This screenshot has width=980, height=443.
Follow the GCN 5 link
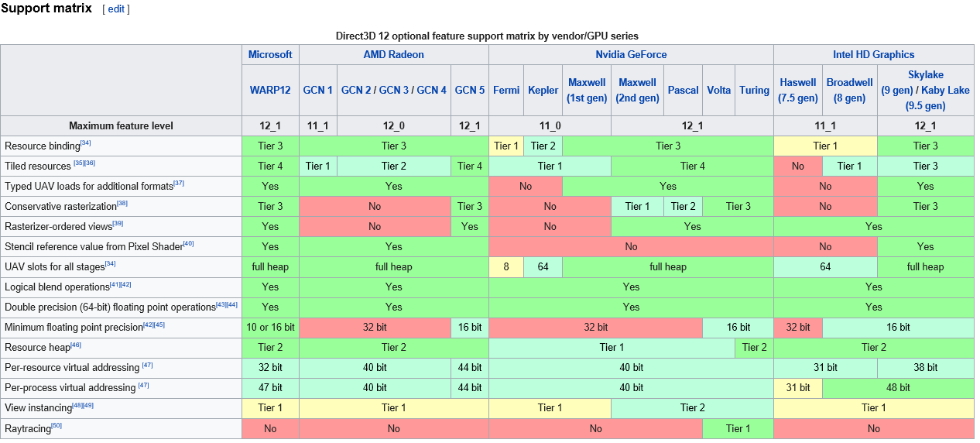(x=470, y=90)
